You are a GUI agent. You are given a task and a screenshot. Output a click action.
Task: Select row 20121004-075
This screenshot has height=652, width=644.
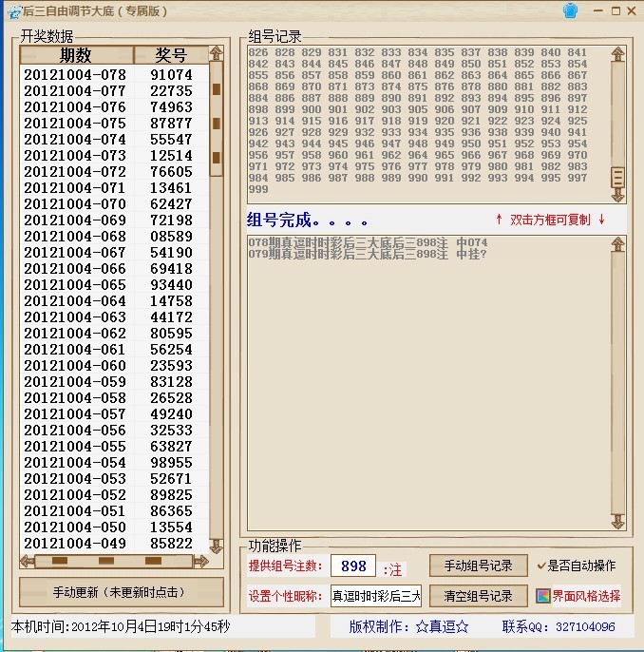[114, 124]
